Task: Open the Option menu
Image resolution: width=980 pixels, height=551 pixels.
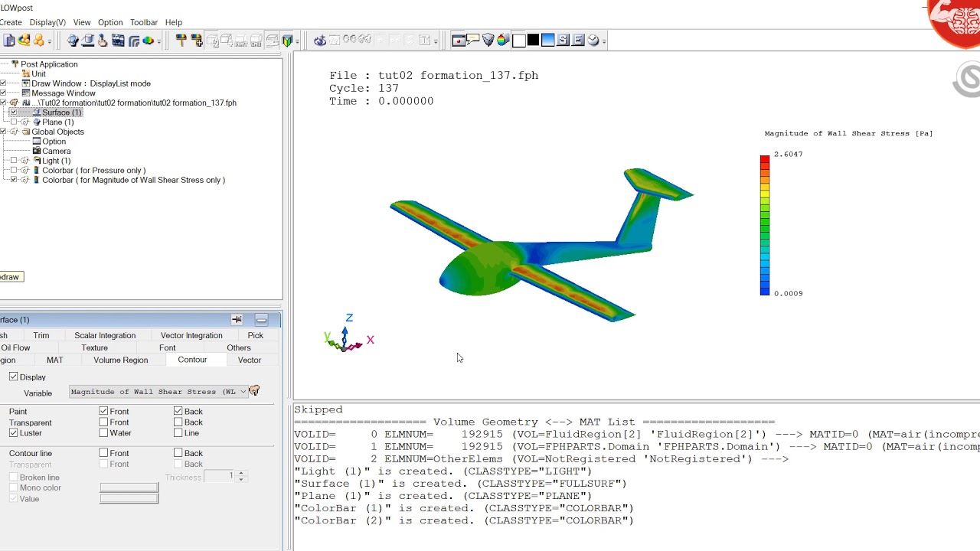Action: tap(110, 22)
